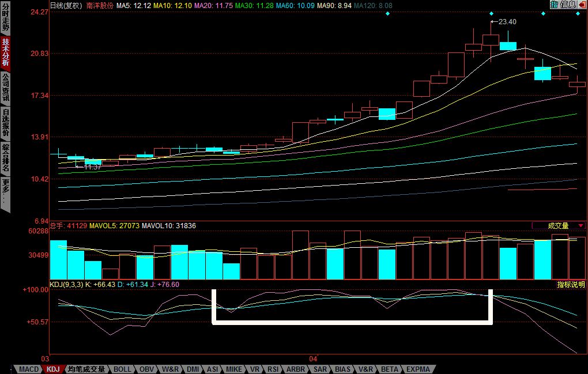Open the 公司资讯 side tab
Screen dimensions: 588x374
pos(5,88)
